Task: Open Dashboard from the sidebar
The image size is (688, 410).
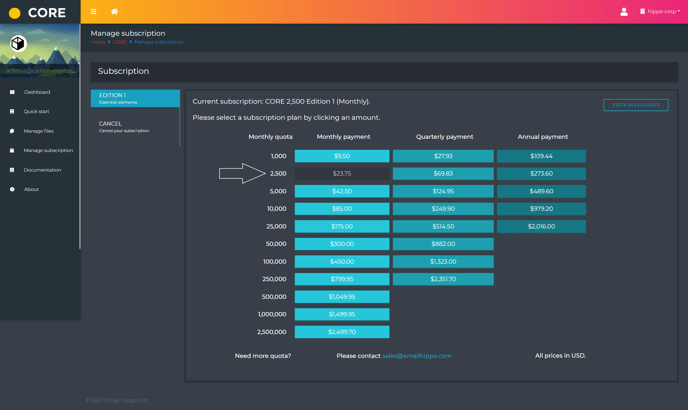Action: [x=37, y=92]
